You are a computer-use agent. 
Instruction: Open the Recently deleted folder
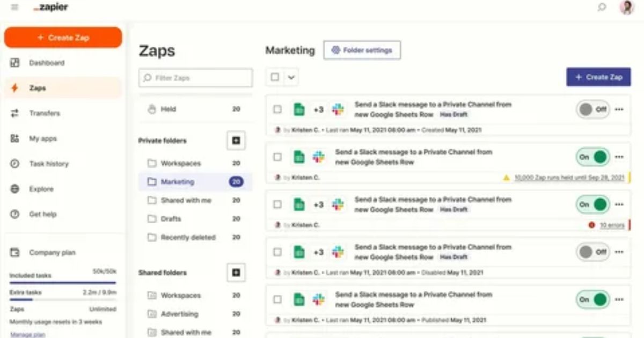click(195, 237)
